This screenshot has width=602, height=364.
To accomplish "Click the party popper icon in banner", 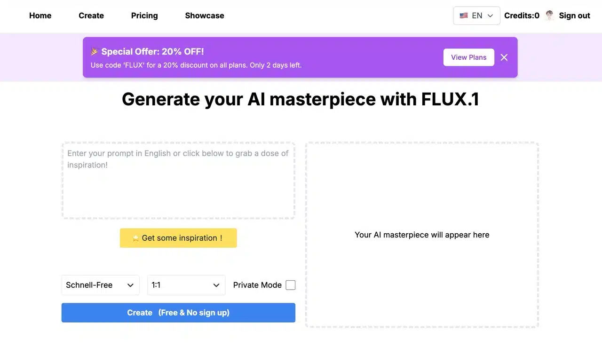I will (95, 52).
